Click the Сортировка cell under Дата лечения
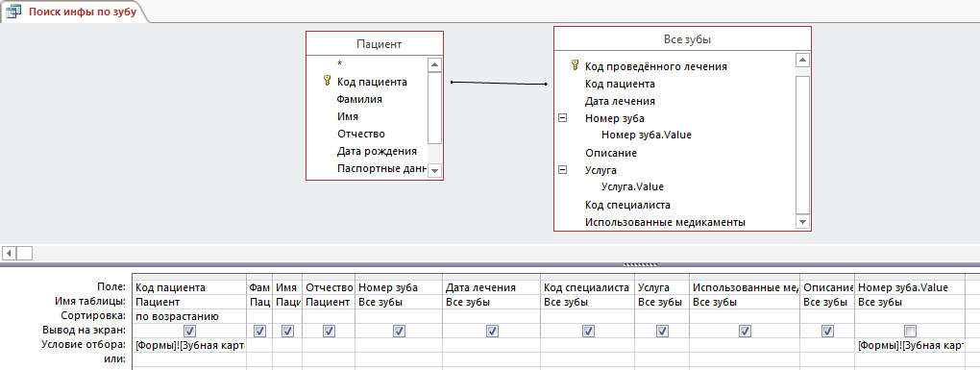 pos(492,316)
